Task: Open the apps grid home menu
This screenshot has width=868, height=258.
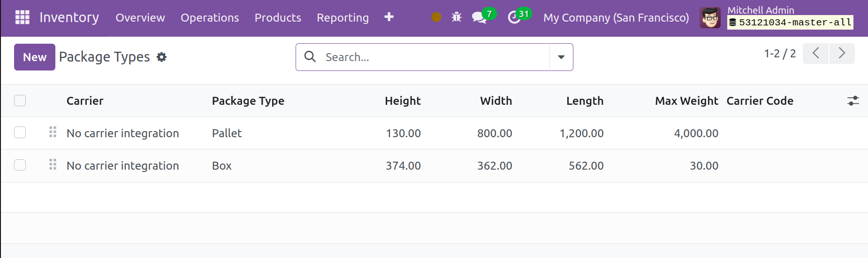Action: pyautogui.click(x=22, y=17)
